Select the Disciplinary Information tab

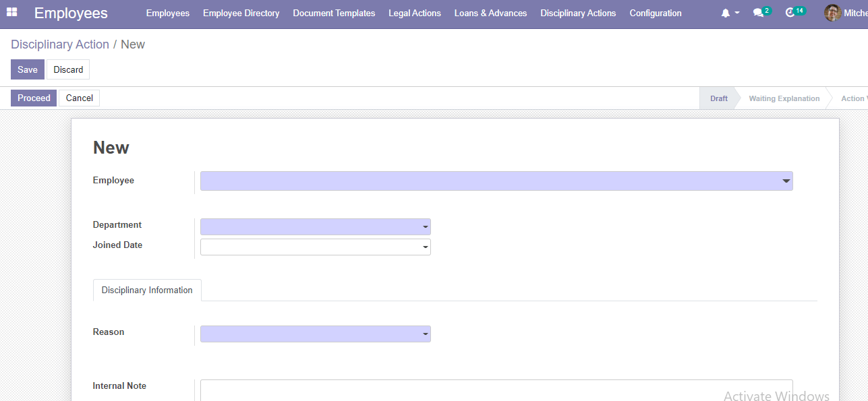click(x=147, y=290)
